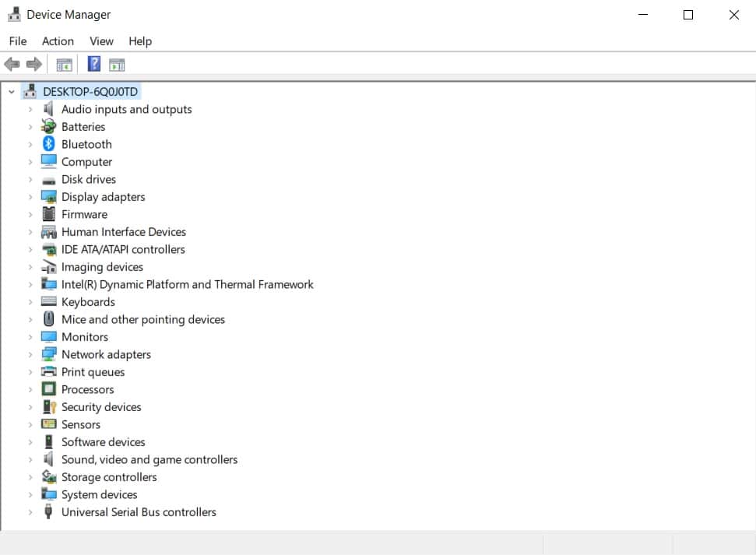Open the View menu
756x555 pixels.
101,40
